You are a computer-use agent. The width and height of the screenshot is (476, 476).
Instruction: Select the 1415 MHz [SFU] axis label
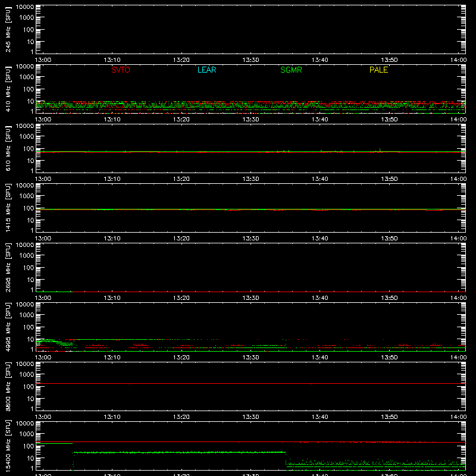pyautogui.click(x=8, y=208)
